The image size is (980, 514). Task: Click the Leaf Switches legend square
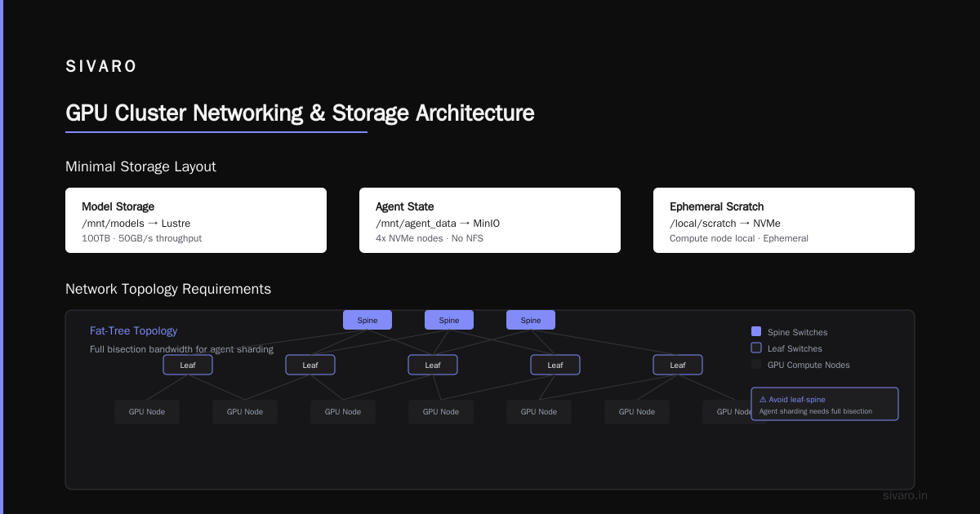tap(756, 348)
